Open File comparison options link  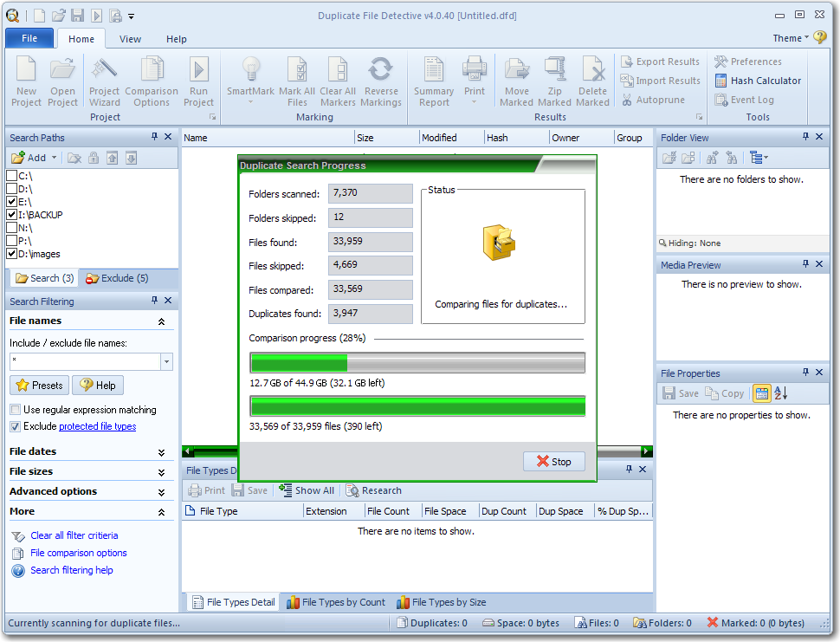(x=79, y=553)
